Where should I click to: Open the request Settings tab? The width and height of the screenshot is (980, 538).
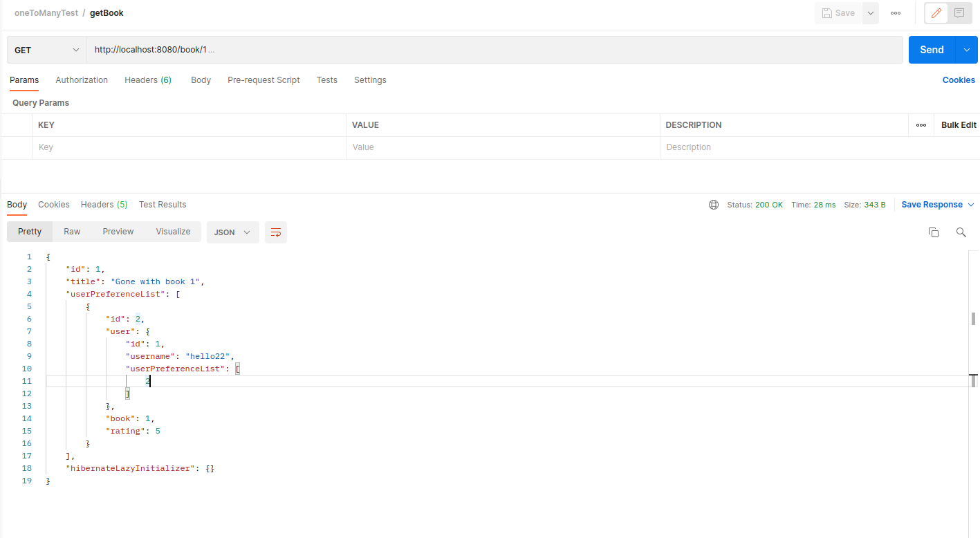tap(370, 80)
